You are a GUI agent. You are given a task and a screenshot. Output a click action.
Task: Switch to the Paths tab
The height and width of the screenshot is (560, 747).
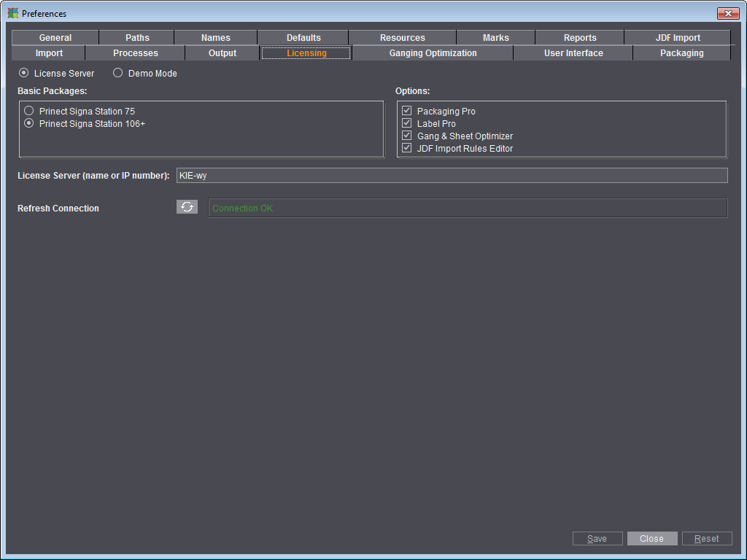137,37
